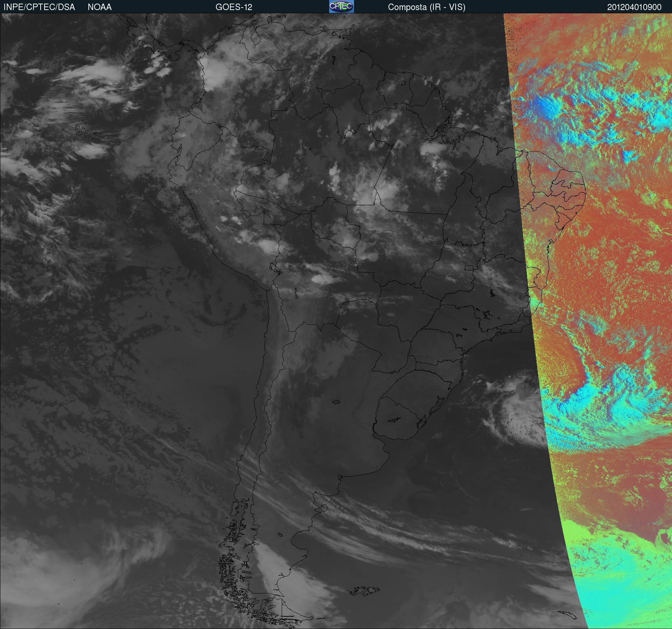This screenshot has width=672, height=629.
Task: Click the GOES-12 satellite label
Action: coord(234,7)
